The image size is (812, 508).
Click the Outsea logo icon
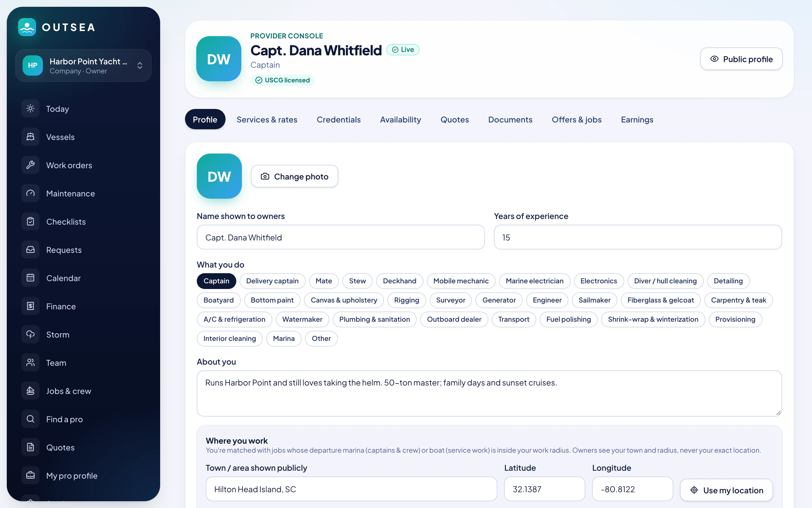(x=27, y=27)
